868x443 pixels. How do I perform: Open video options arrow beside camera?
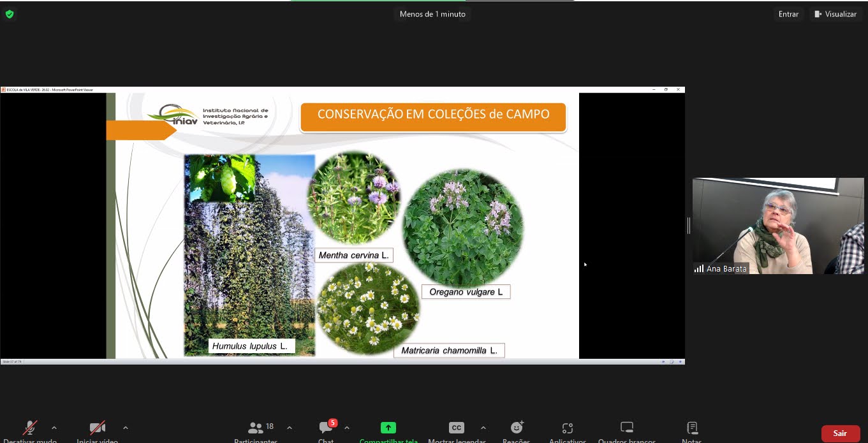[125, 428]
